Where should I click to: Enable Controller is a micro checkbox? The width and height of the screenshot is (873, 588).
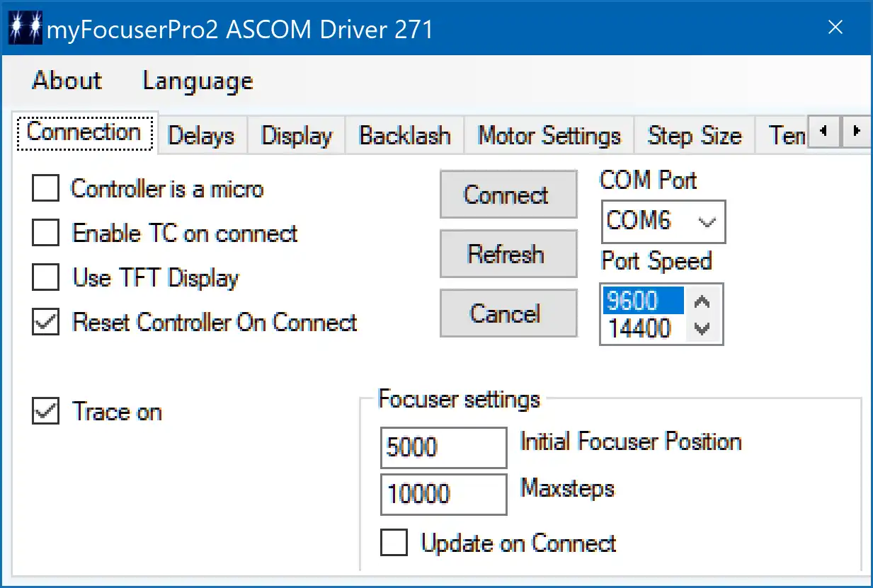(x=46, y=189)
